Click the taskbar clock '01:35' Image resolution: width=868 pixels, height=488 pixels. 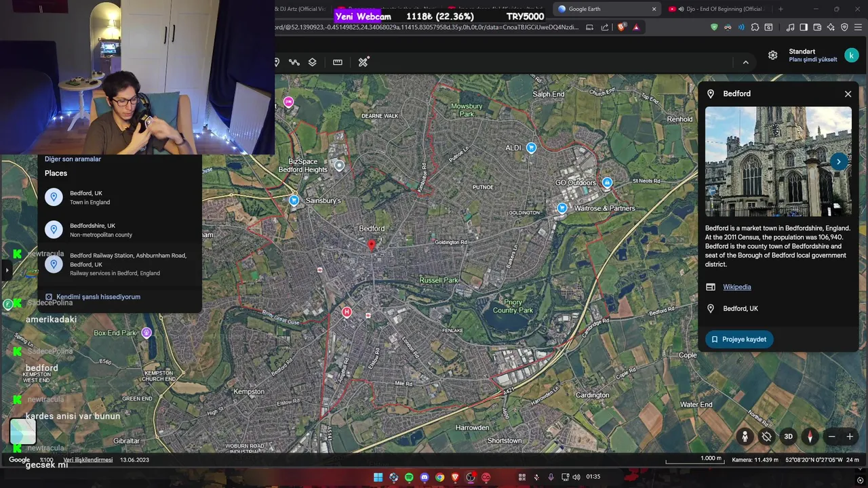(x=593, y=476)
